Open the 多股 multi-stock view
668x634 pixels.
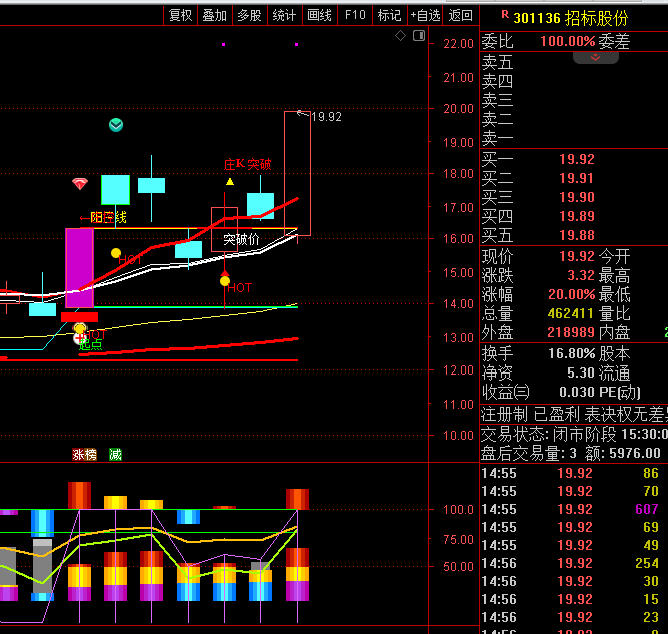249,15
